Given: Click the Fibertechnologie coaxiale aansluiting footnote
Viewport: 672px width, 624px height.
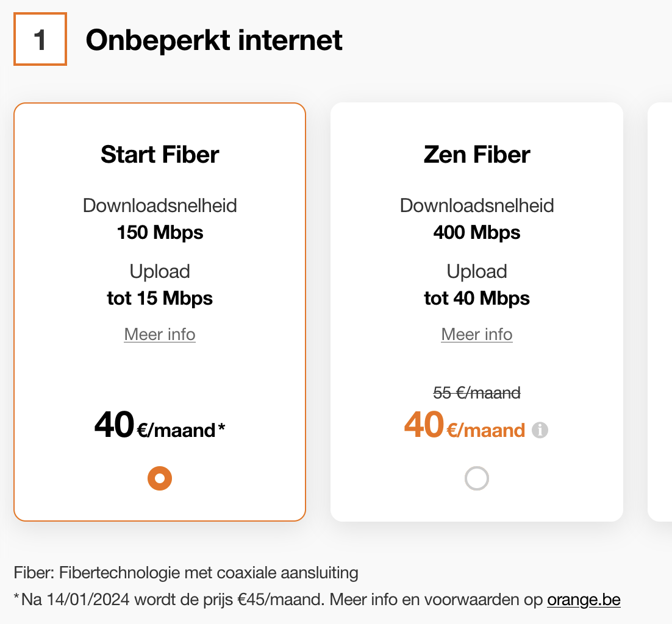Looking at the screenshot, I should (x=186, y=573).
